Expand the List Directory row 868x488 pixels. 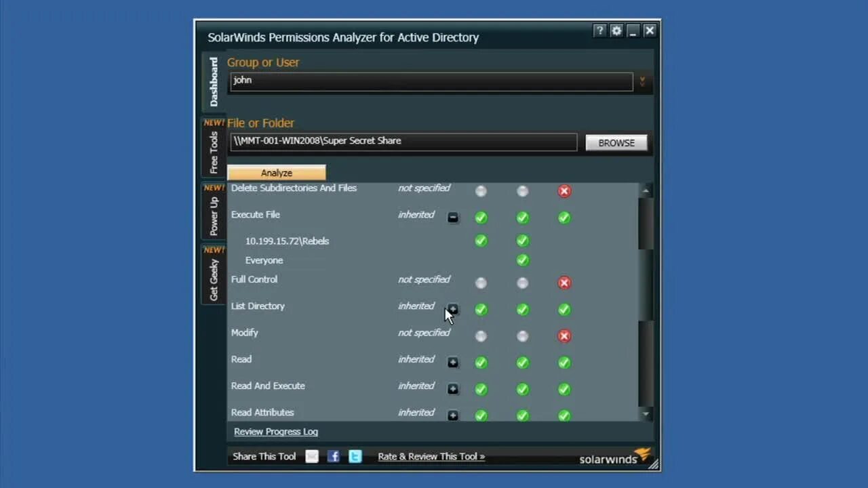point(453,309)
